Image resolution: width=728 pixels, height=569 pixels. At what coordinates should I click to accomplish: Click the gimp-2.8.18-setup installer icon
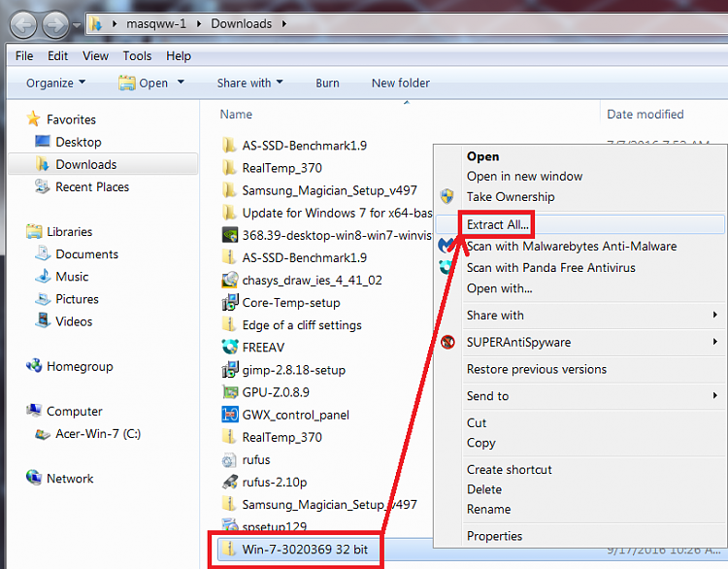(x=230, y=370)
